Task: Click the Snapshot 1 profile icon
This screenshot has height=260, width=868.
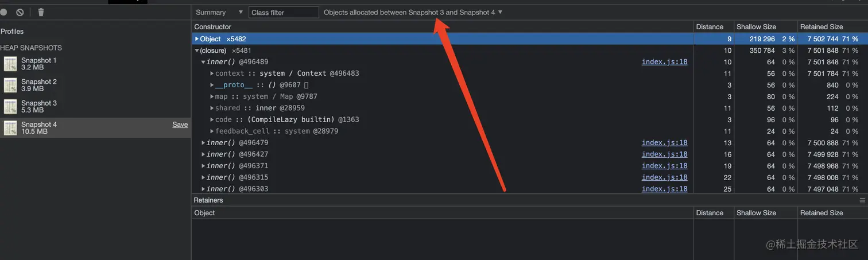Action: click(11, 64)
